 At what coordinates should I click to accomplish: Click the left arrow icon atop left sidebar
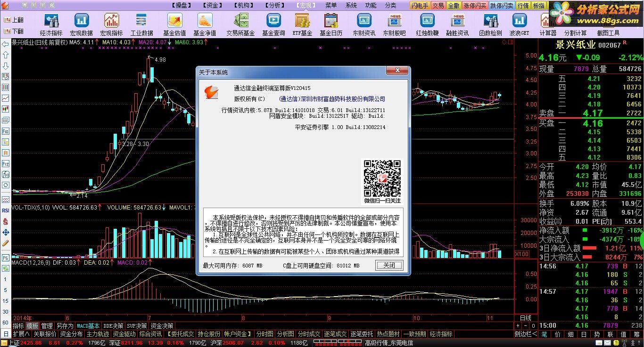click(x=6, y=44)
